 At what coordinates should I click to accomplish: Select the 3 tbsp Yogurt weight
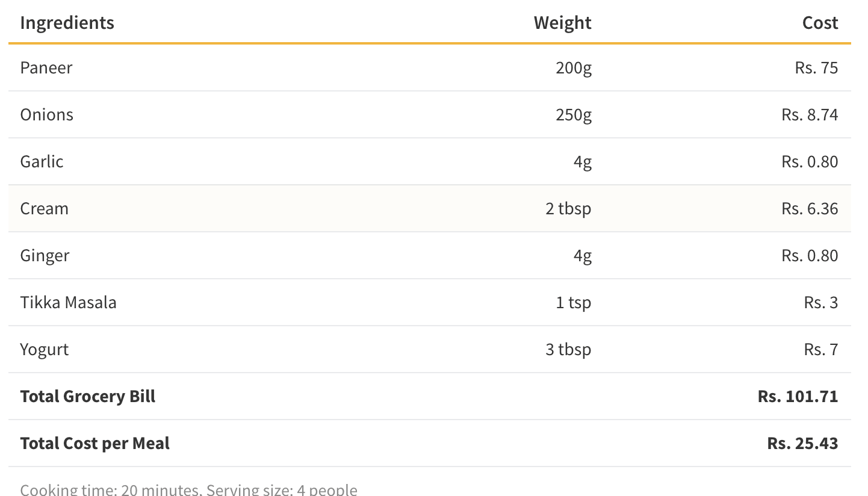[568, 350]
